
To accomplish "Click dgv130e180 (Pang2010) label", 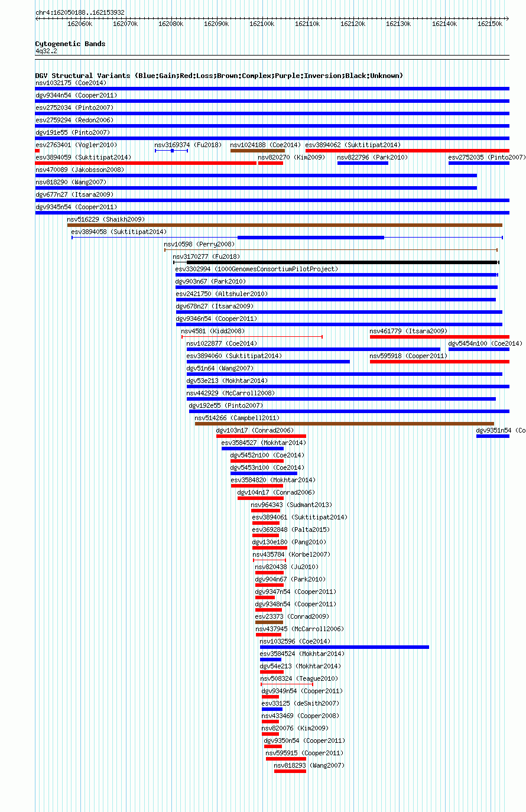I will tap(289, 542).
